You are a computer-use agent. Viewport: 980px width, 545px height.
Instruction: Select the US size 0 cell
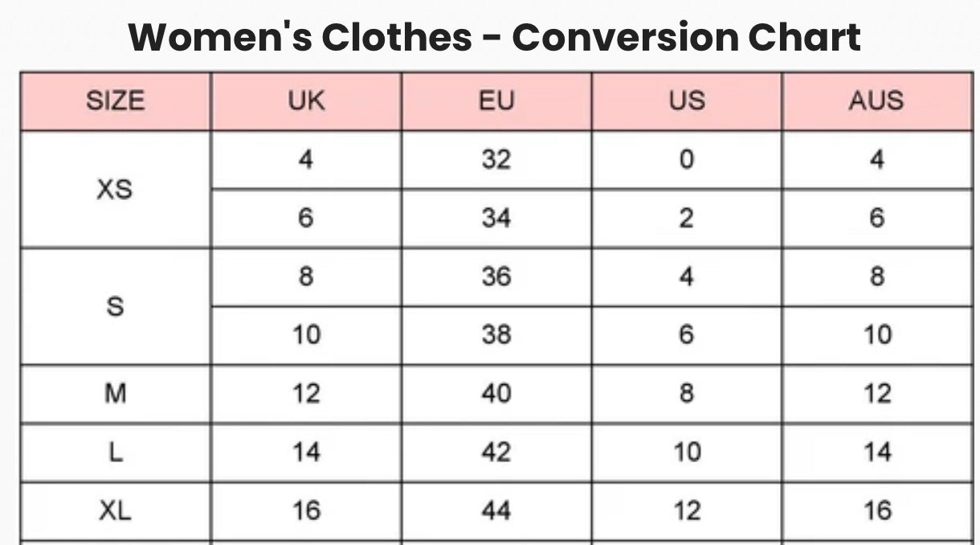coord(686,160)
